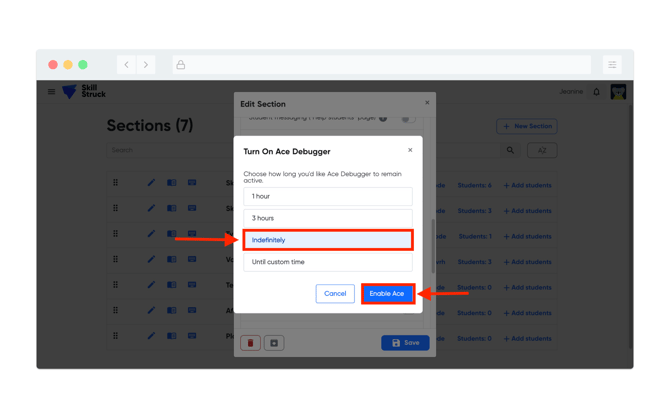Click the browser address bar
The height and width of the screenshot is (418, 670).
pos(380,65)
